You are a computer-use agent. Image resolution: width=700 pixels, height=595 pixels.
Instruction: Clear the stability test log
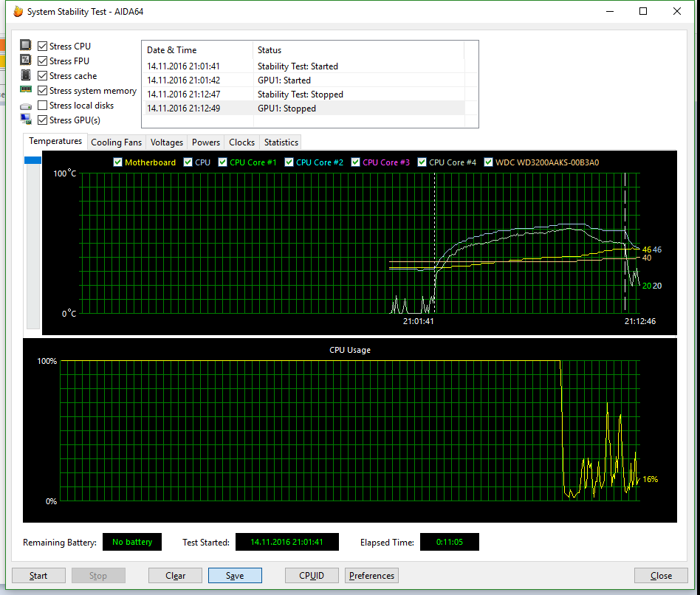tap(176, 575)
